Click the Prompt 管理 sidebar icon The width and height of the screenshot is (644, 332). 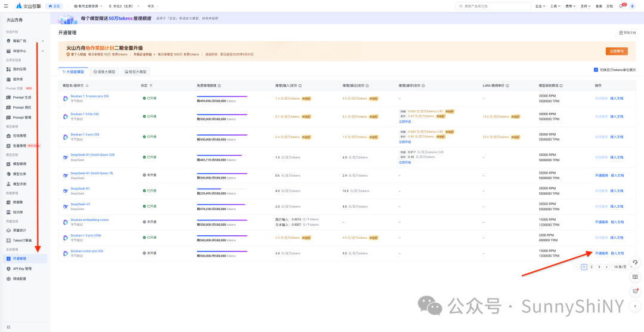coord(9,117)
